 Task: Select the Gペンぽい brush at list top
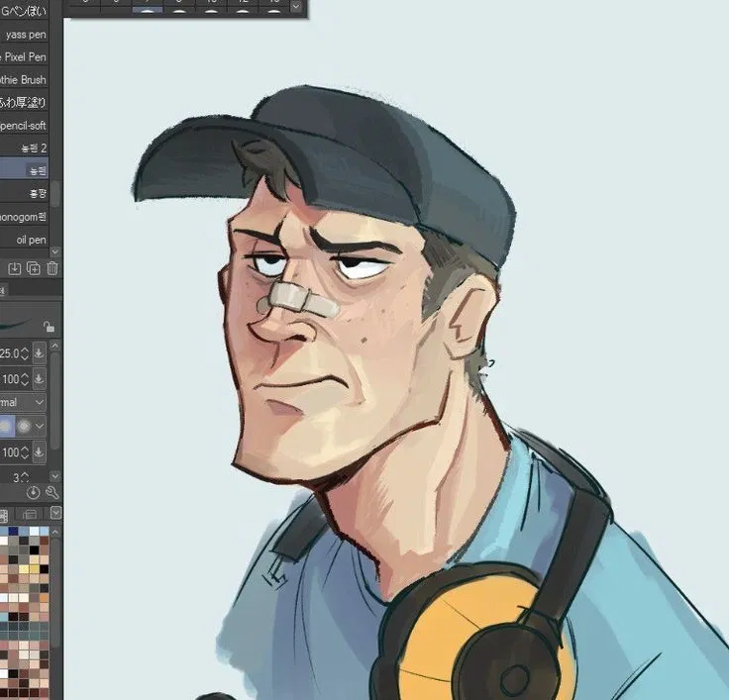[24, 11]
